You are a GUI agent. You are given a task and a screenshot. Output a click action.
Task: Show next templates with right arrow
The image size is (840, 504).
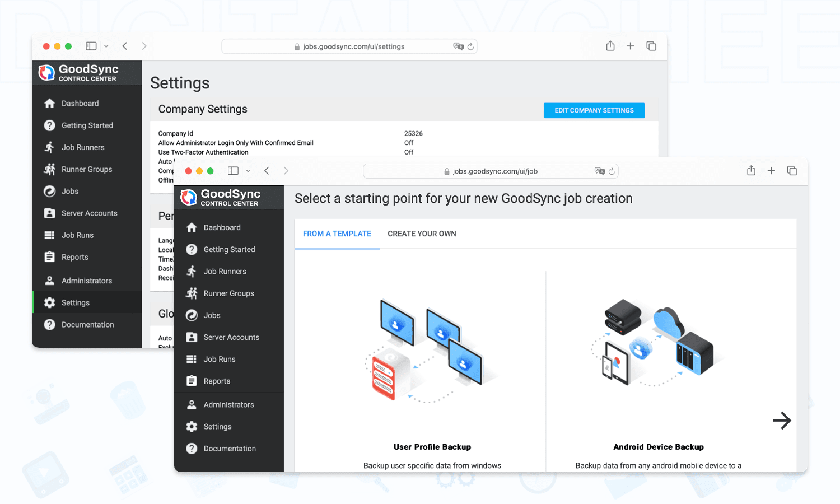pos(782,420)
